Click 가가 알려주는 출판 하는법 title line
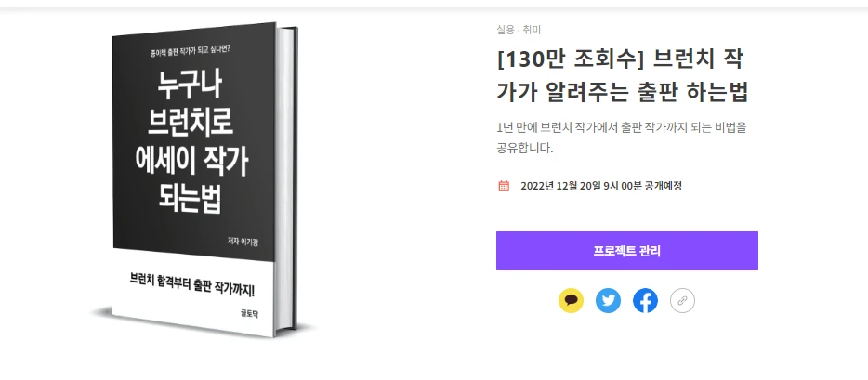Viewport: 868px width, 380px height. (623, 92)
